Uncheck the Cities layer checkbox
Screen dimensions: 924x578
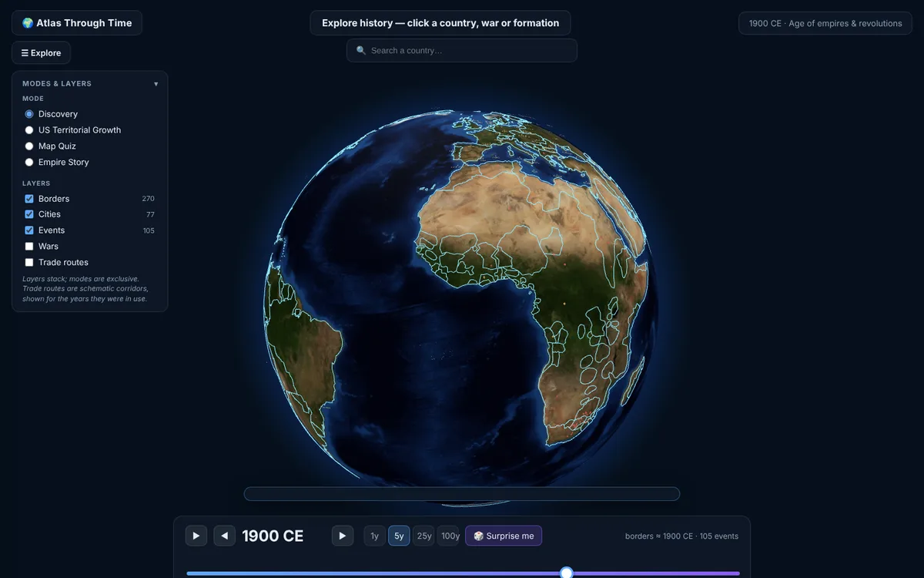pyautogui.click(x=29, y=214)
